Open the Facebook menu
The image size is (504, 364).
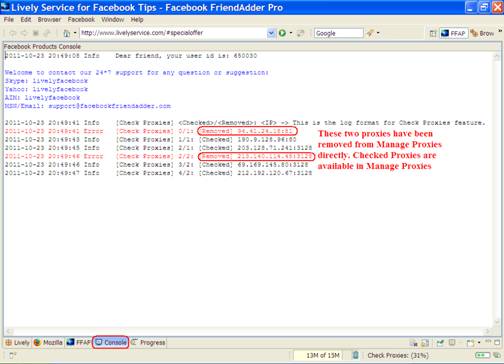click(x=81, y=20)
